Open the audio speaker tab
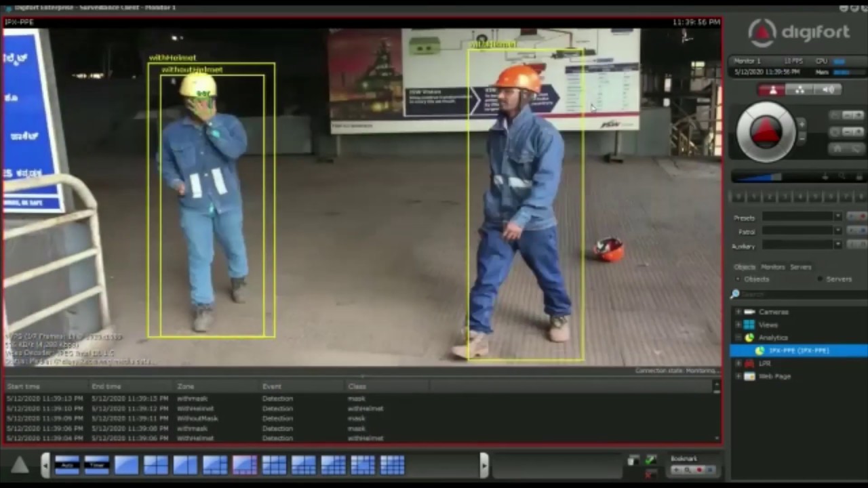 (828, 89)
